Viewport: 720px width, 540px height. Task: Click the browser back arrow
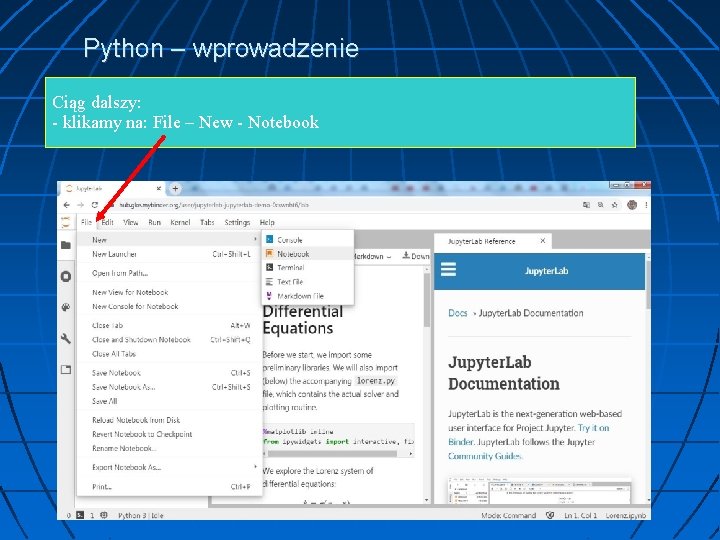pyautogui.click(x=67, y=205)
